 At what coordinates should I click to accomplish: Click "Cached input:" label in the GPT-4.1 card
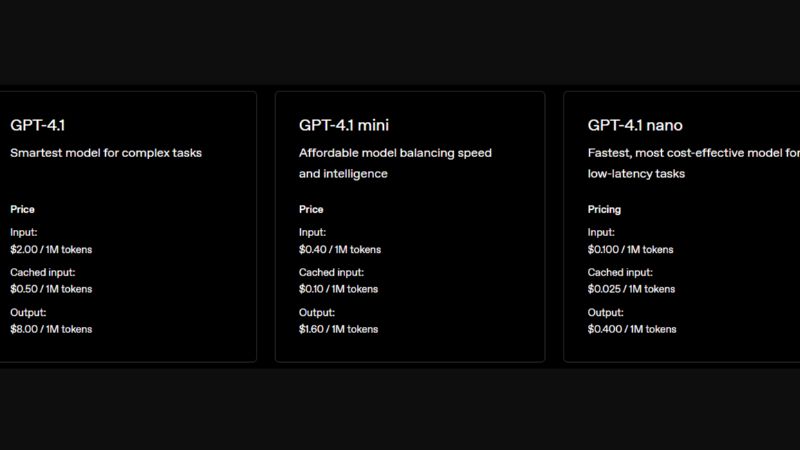click(43, 272)
